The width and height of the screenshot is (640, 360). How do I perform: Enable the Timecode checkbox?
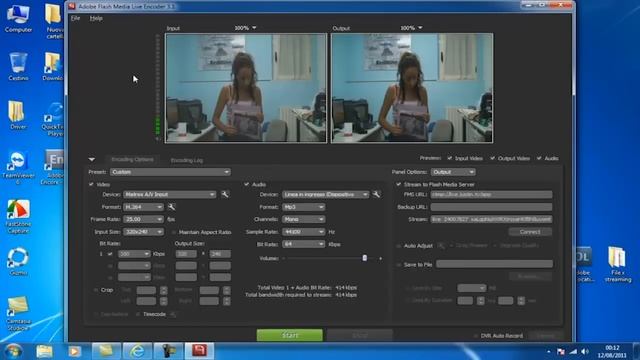(138, 314)
